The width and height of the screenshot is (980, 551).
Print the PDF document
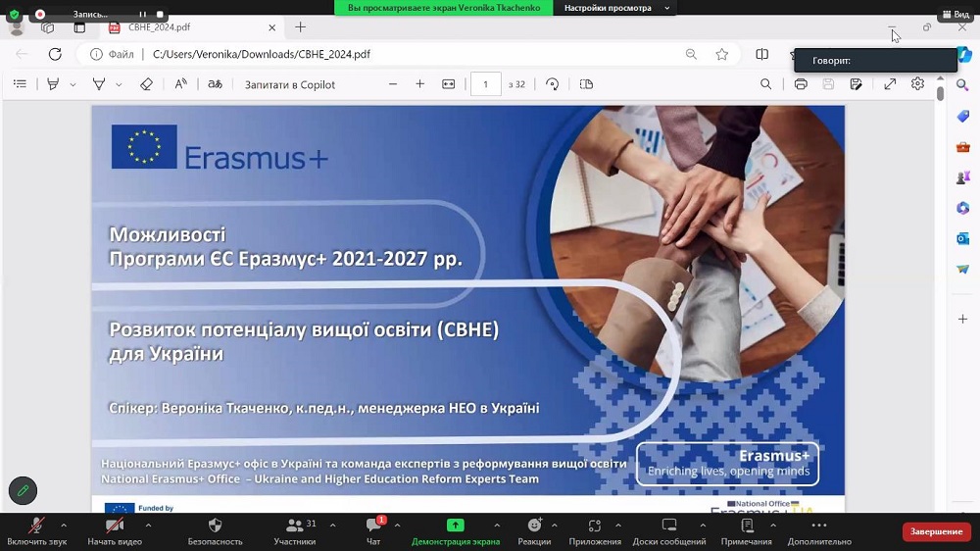point(801,84)
